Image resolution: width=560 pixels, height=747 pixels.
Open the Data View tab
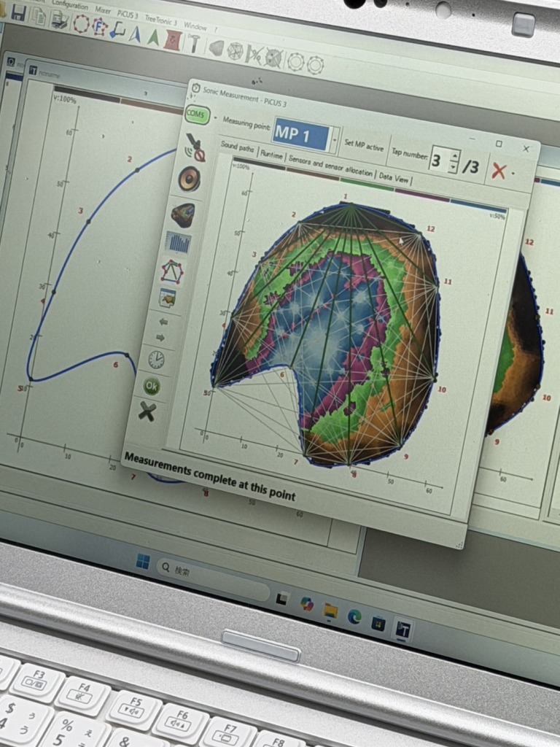393,178
